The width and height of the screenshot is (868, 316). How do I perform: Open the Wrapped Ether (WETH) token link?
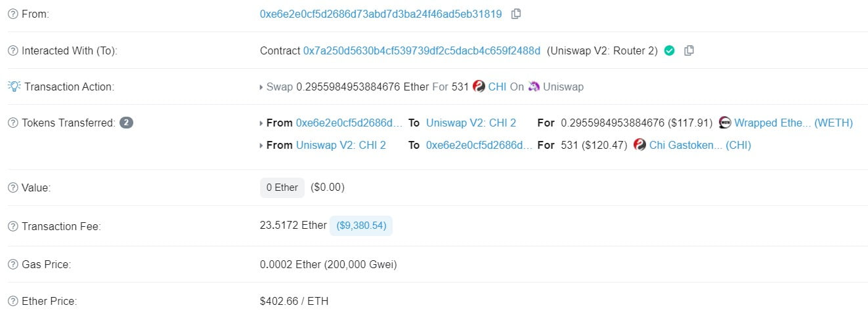[x=793, y=123]
